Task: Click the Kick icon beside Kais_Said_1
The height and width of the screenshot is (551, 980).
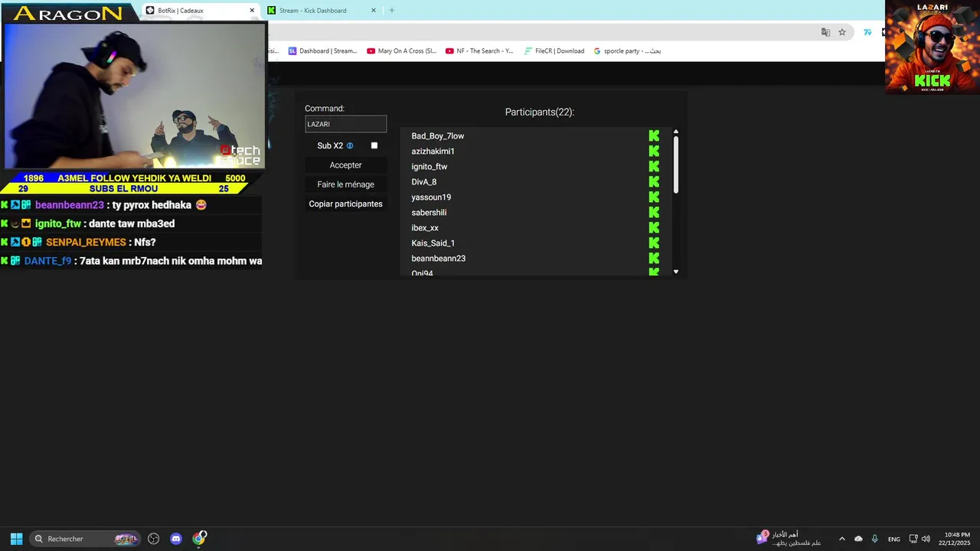Action: coord(654,243)
